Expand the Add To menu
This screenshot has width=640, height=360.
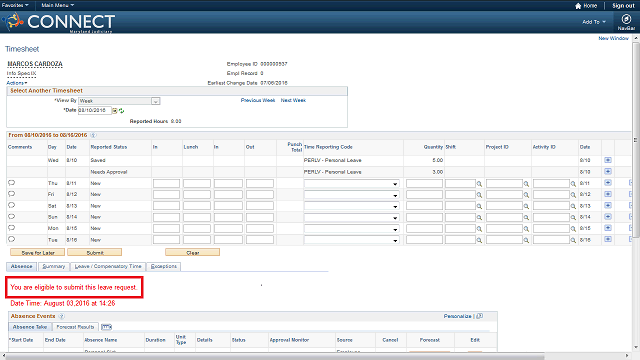[594, 22]
